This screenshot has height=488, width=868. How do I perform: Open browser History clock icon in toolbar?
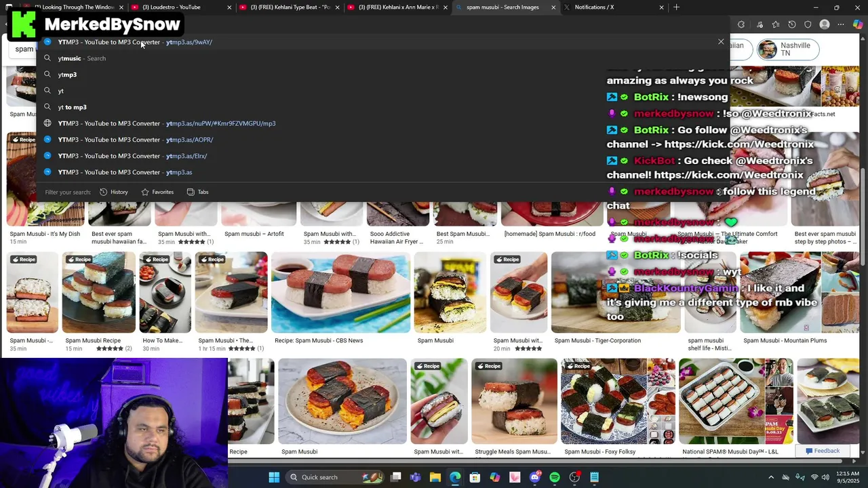pyautogui.click(x=792, y=24)
